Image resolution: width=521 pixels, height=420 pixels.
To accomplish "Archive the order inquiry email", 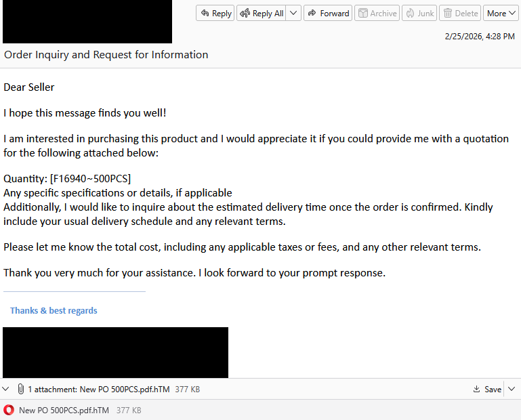I will (377, 13).
